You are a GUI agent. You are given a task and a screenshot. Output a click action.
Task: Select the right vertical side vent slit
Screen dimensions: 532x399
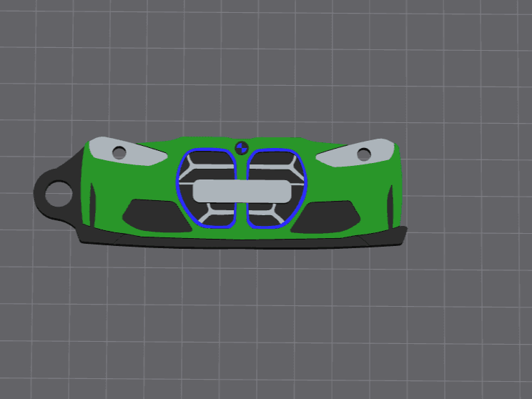(390, 207)
